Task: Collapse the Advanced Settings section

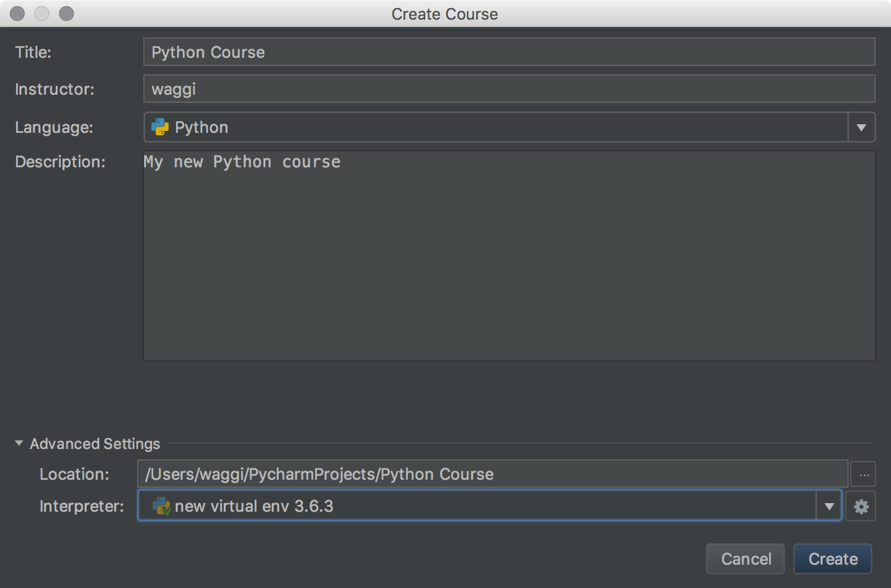Action: [x=19, y=443]
